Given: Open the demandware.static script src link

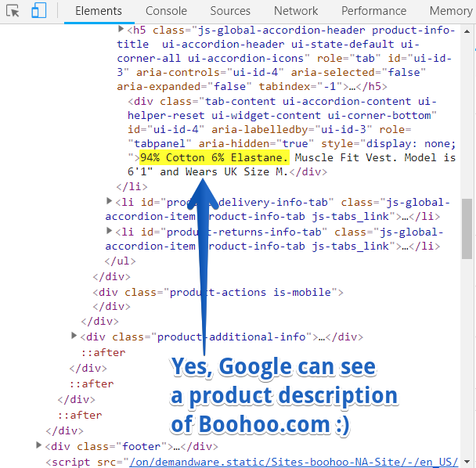Looking at the screenshot, I should click(297, 461).
